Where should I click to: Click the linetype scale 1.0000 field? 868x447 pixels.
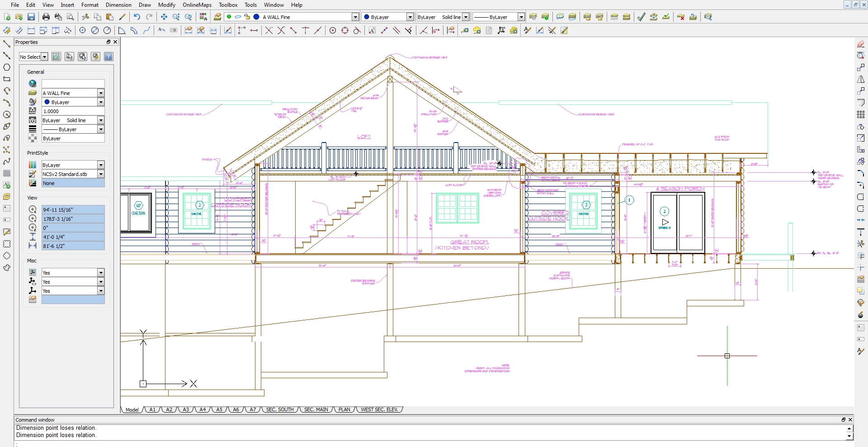pyautogui.click(x=73, y=111)
